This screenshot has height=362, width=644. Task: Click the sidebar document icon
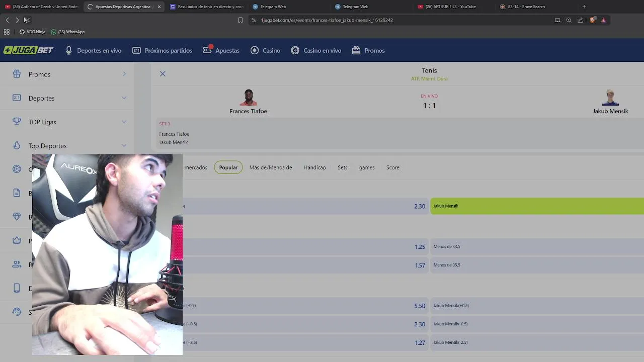pyautogui.click(x=17, y=193)
